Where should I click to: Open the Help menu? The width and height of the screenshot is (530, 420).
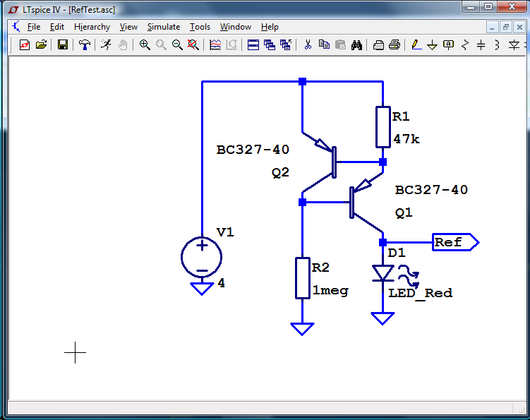click(x=270, y=27)
